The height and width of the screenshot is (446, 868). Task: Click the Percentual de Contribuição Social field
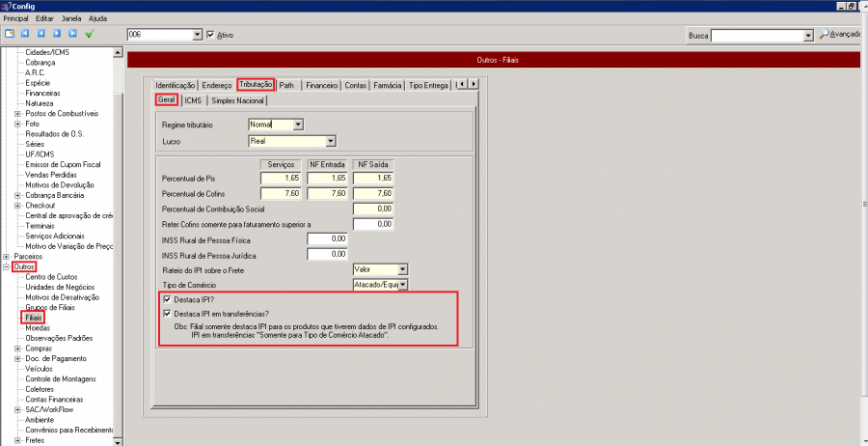point(373,209)
